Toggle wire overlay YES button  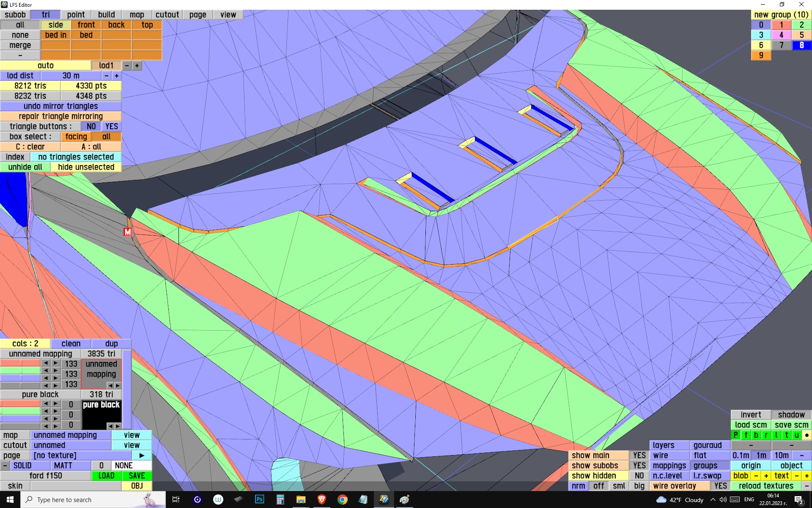click(x=720, y=486)
